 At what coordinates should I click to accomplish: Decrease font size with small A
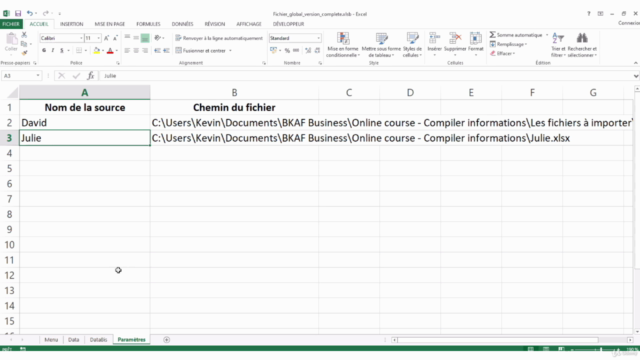point(115,38)
